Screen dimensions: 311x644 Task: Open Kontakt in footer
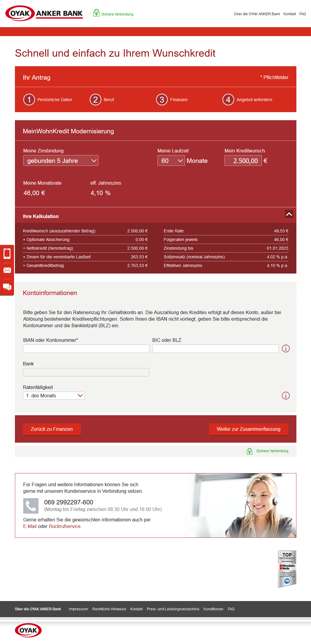click(136, 609)
